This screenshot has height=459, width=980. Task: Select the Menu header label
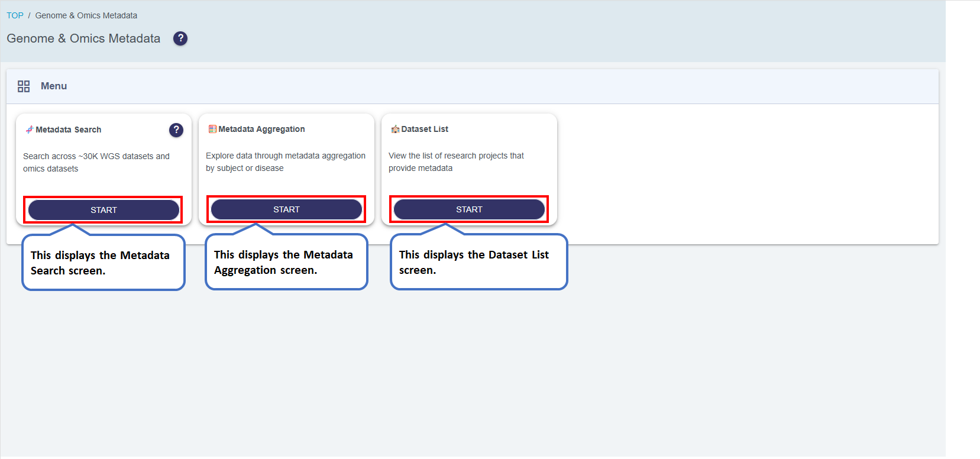coord(54,86)
